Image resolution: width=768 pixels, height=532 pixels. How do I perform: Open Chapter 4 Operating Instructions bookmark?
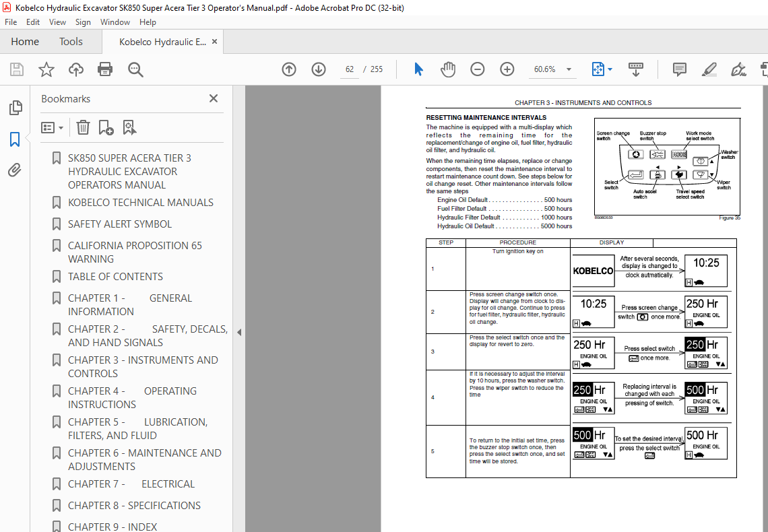[132, 398]
